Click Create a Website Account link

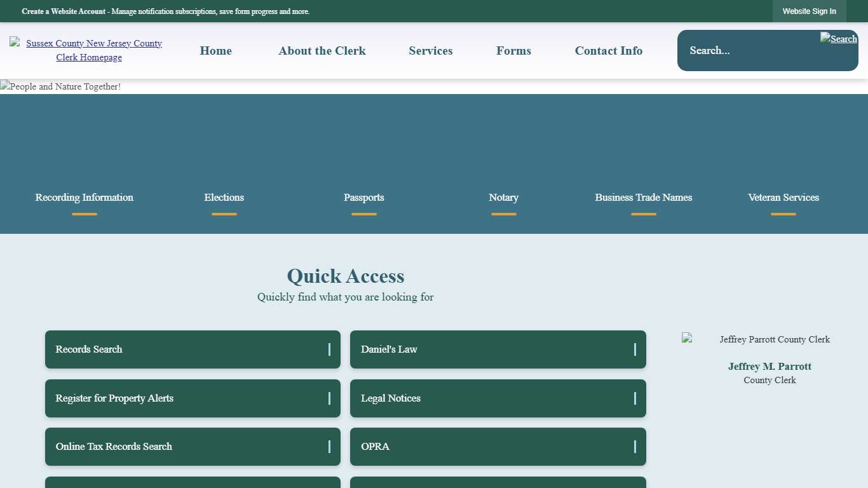pos(64,11)
